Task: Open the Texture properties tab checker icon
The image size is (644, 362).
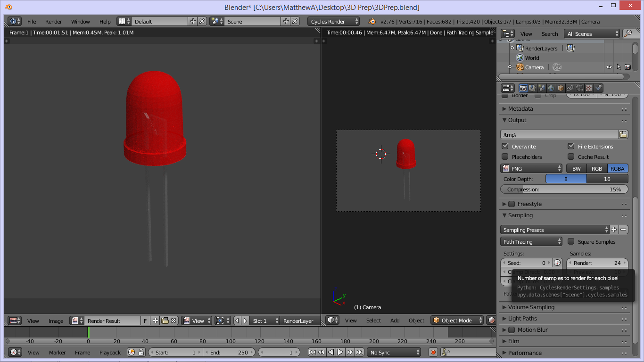Action: [589, 88]
